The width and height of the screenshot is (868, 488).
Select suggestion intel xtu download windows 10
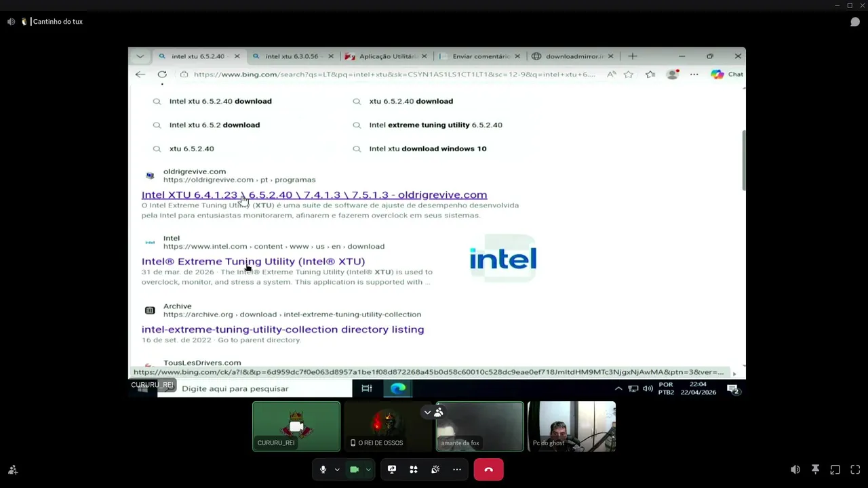[x=427, y=148]
